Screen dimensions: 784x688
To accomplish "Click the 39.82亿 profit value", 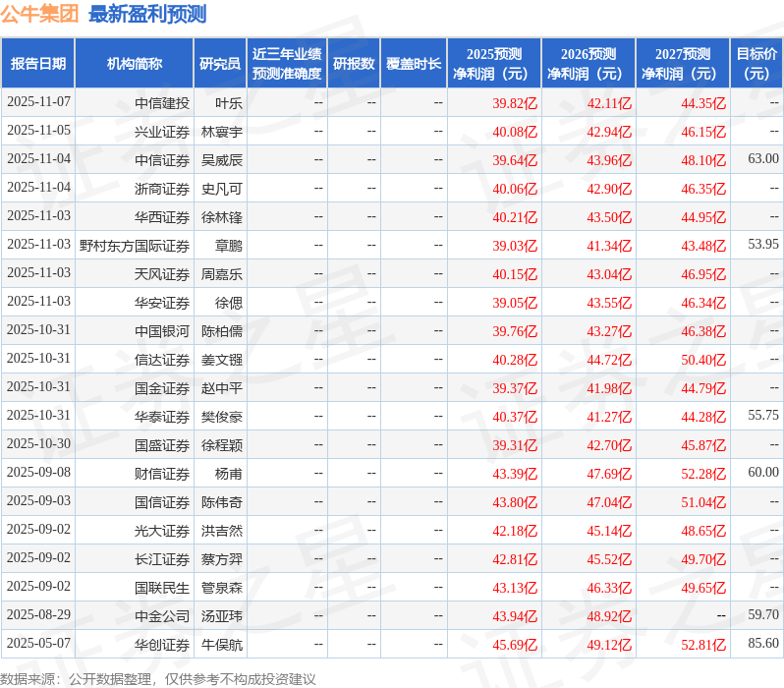I will [x=515, y=103].
